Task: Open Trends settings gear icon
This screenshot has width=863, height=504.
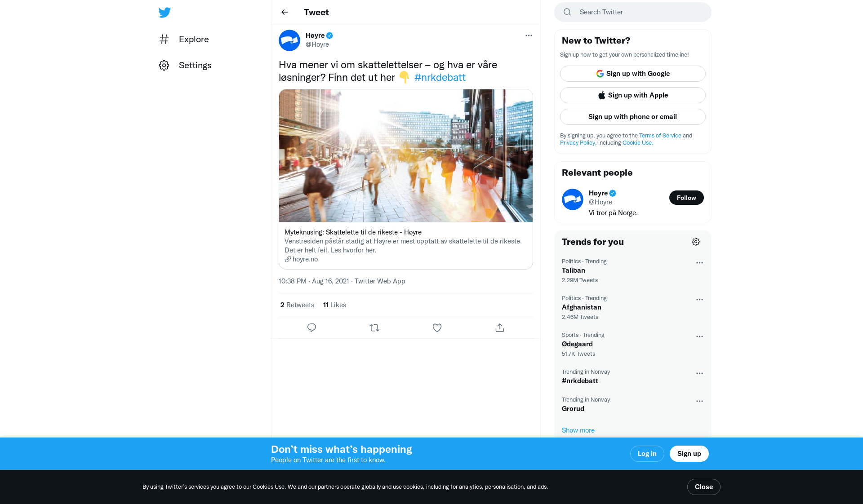Action: (x=696, y=242)
